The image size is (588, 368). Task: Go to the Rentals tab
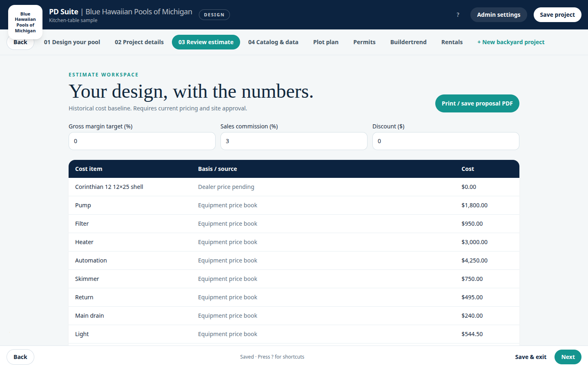click(452, 42)
